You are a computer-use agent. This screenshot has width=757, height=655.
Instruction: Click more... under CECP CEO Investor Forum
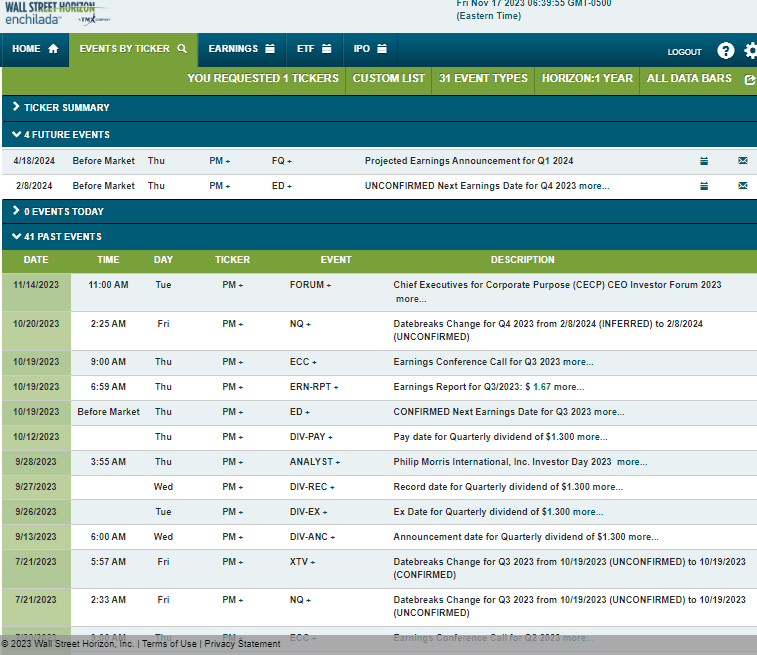[x=411, y=299]
